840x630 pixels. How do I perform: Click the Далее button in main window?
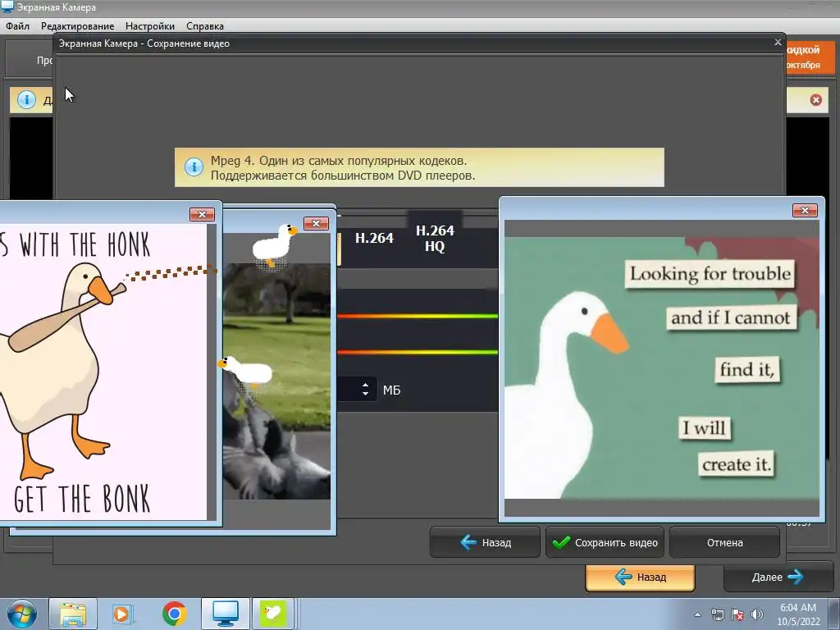tap(778, 577)
